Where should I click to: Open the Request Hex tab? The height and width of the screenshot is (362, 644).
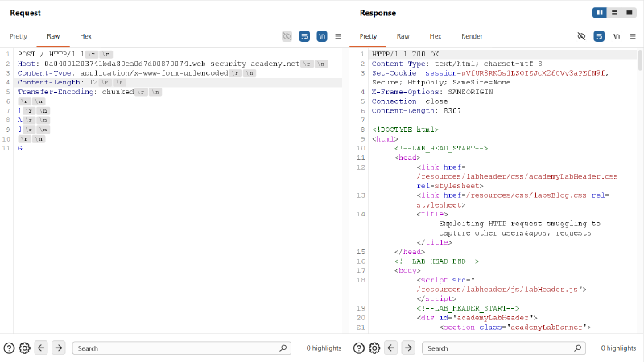coord(85,36)
